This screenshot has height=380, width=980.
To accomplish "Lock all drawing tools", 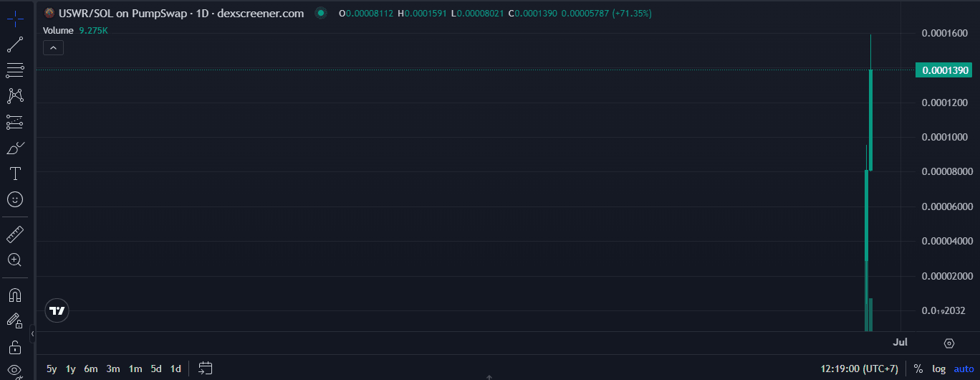I will click(x=15, y=347).
